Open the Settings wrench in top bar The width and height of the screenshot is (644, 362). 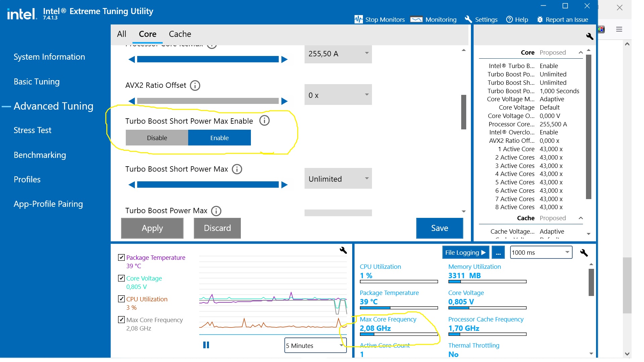(468, 19)
